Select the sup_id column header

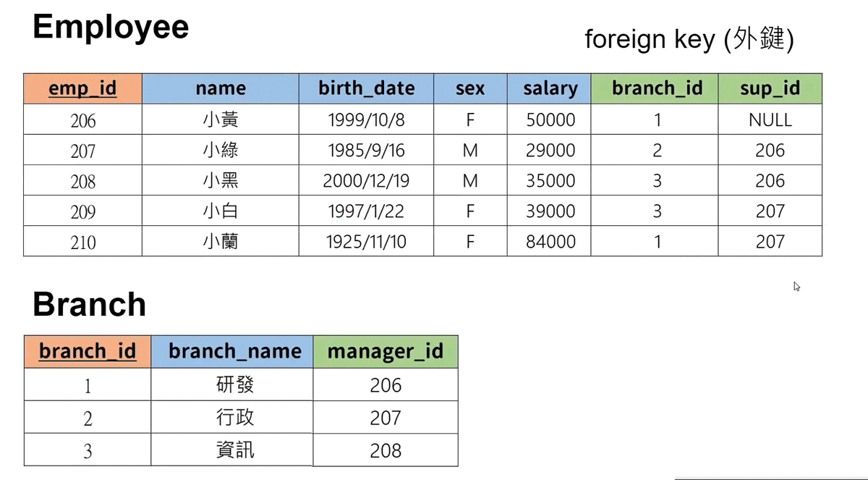click(770, 88)
